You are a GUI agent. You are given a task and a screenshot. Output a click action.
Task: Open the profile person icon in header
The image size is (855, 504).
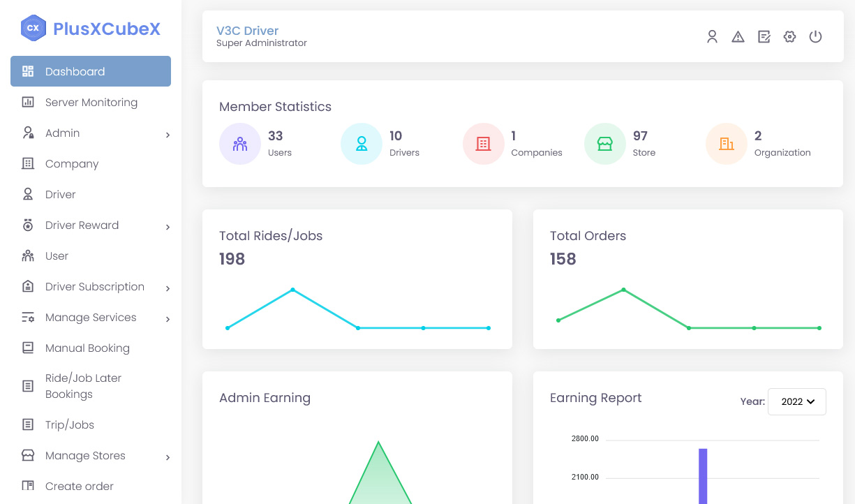click(712, 36)
